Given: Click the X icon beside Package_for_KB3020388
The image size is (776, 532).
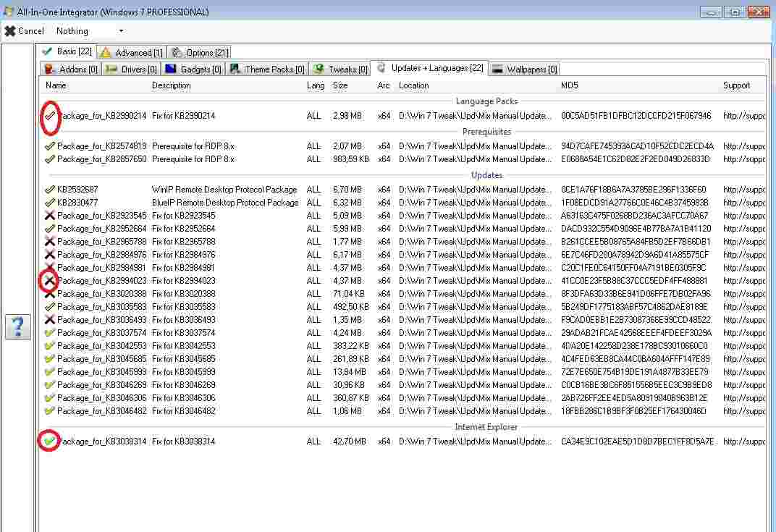Looking at the screenshot, I should [49, 294].
